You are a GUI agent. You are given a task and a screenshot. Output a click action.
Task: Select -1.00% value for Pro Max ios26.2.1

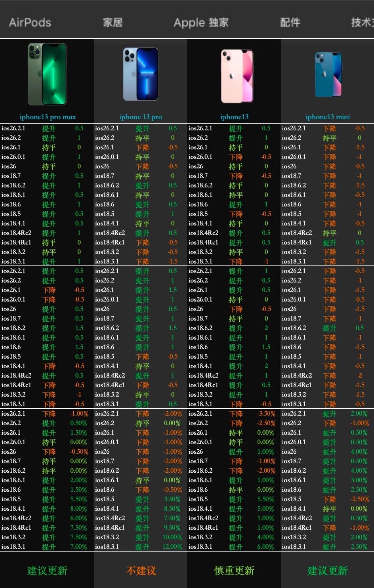tap(79, 414)
